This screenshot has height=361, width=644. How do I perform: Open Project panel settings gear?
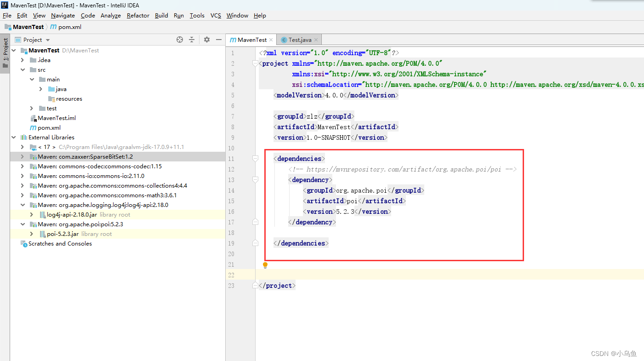coord(207,40)
